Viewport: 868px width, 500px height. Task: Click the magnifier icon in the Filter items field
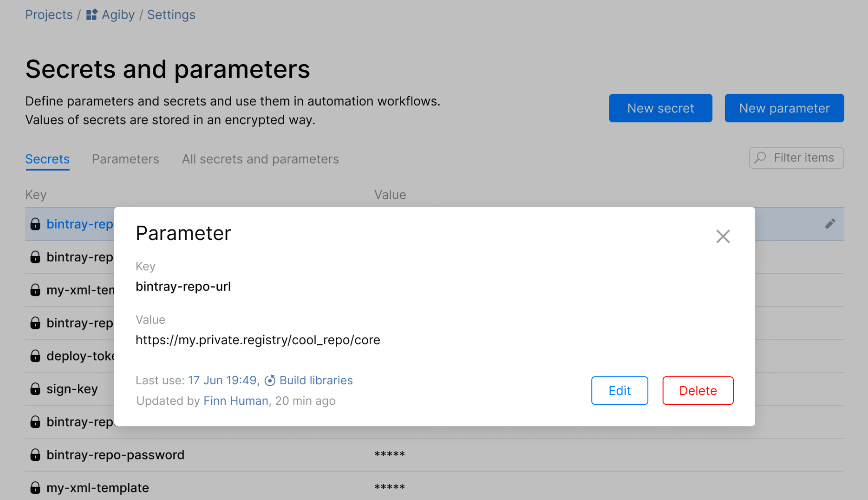pyautogui.click(x=760, y=158)
